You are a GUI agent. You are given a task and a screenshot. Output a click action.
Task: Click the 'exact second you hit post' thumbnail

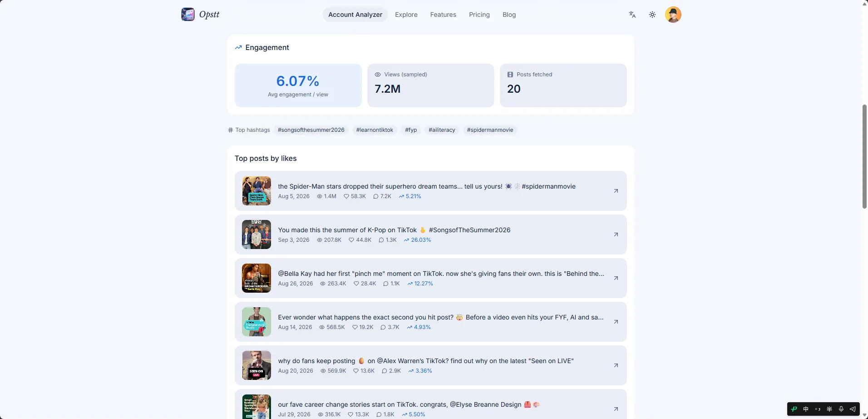coord(256,322)
